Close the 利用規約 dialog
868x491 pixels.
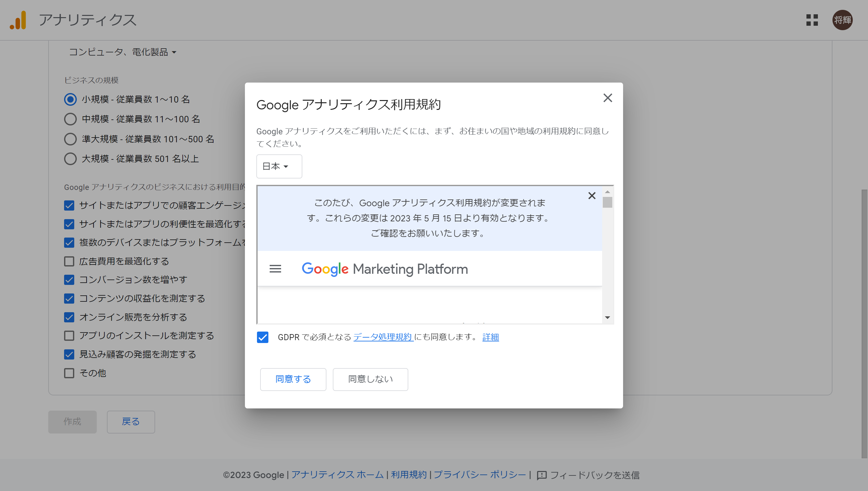point(608,98)
